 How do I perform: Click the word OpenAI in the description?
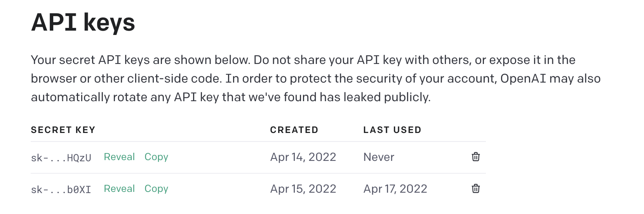(x=523, y=79)
